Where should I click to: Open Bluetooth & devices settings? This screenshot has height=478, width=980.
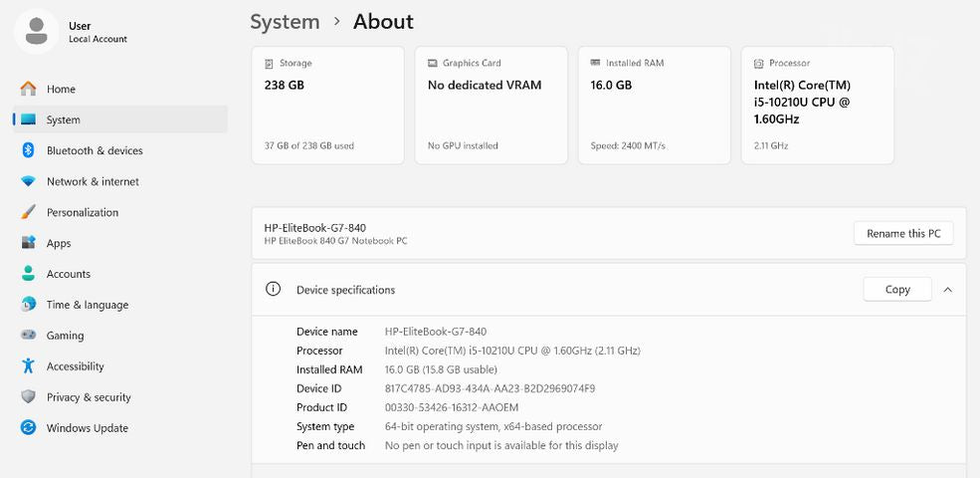120,150
